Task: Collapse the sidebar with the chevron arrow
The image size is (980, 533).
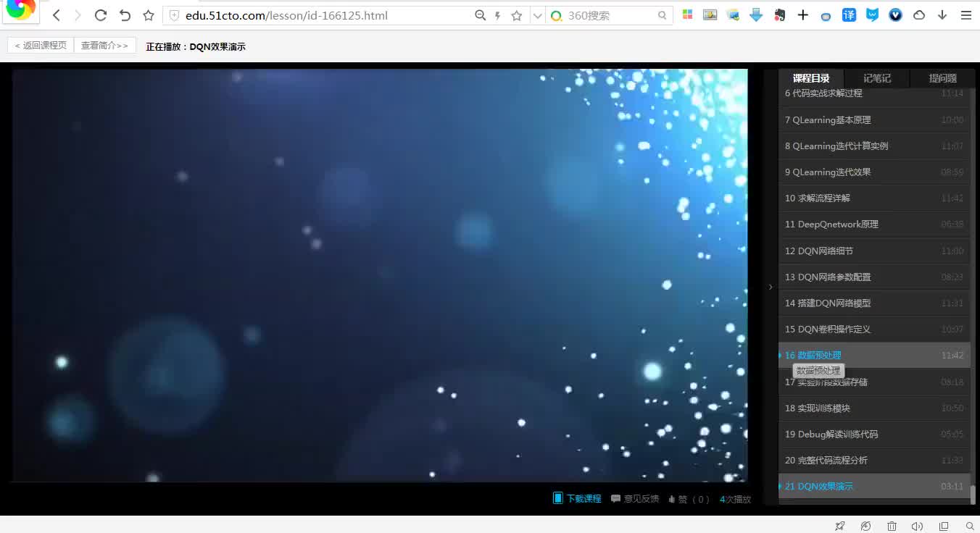Action: [x=771, y=288]
